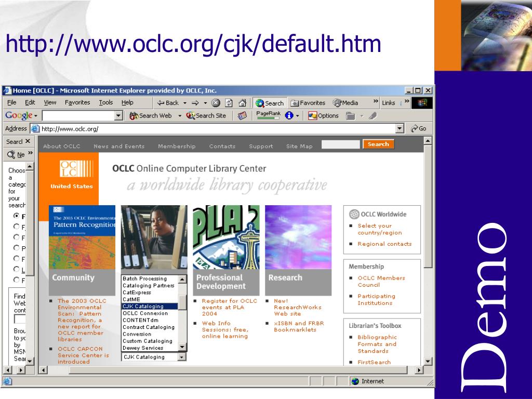Select the radio button labeled L
The width and height of the screenshot is (532, 399).
pos(16,269)
